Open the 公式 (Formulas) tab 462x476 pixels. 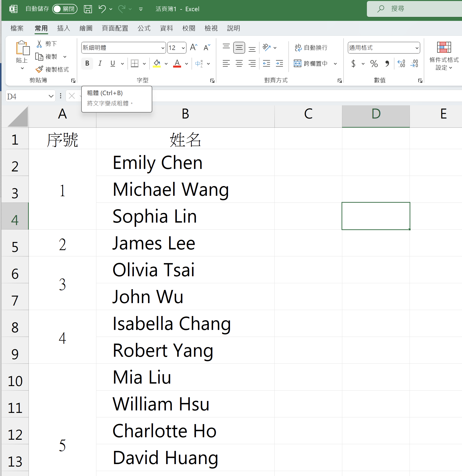[144, 28]
